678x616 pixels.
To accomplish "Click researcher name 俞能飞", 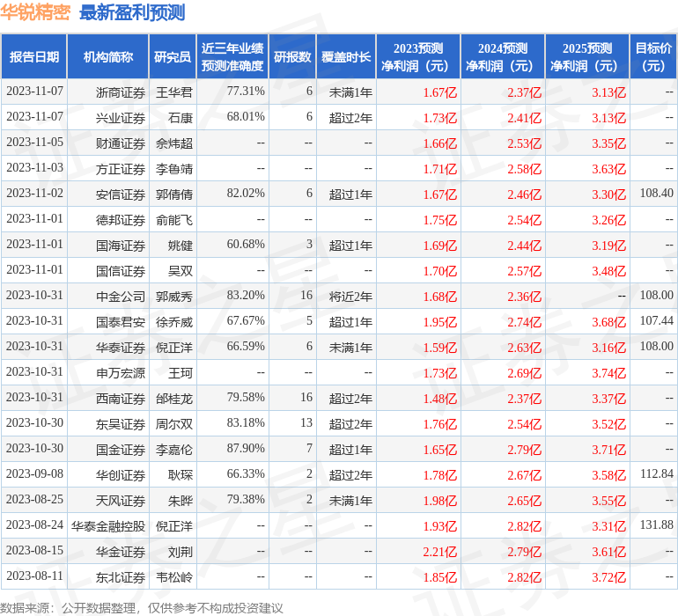I will point(174,220).
